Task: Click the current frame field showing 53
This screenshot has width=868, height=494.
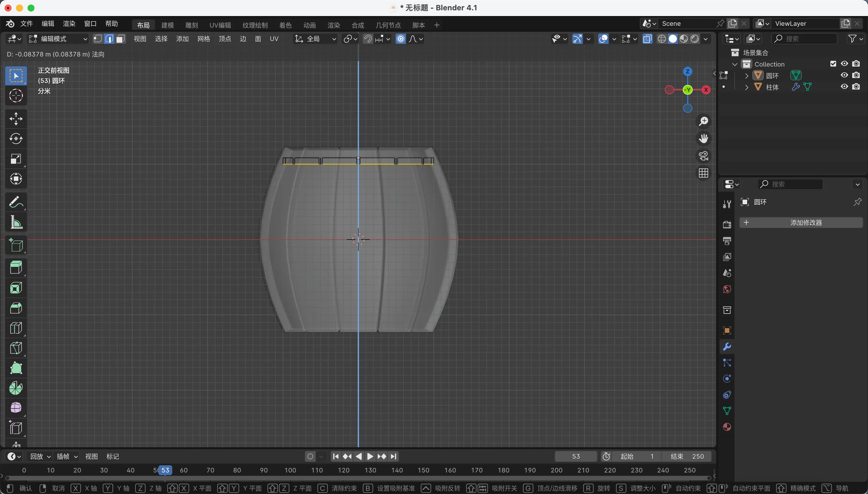Action: coord(576,456)
